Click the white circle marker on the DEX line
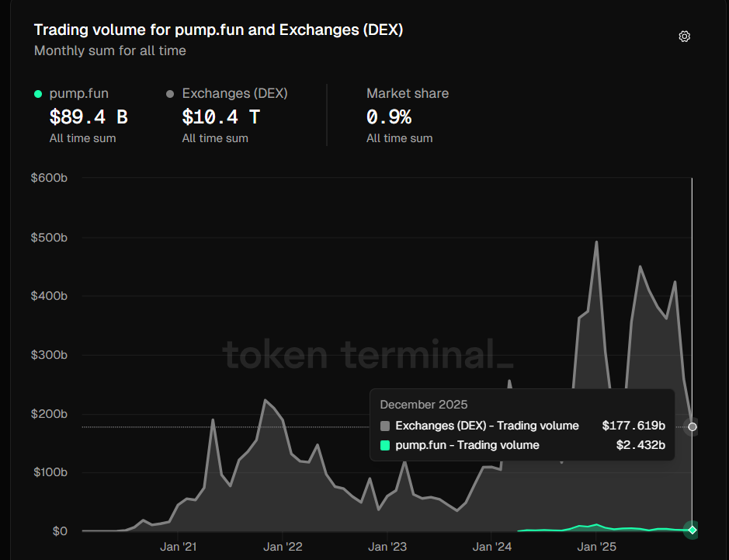The width and height of the screenshot is (729, 560). pos(692,426)
